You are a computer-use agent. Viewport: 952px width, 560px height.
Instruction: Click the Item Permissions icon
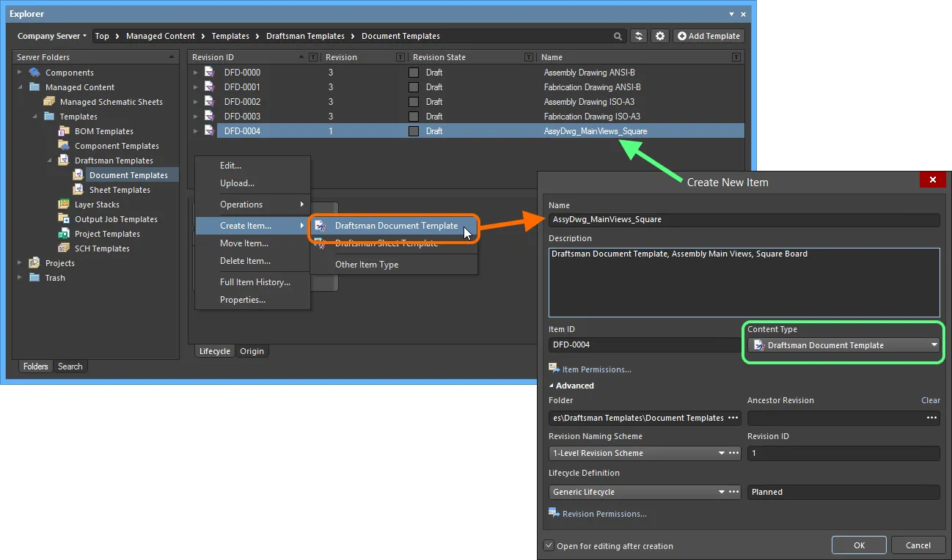click(x=554, y=369)
